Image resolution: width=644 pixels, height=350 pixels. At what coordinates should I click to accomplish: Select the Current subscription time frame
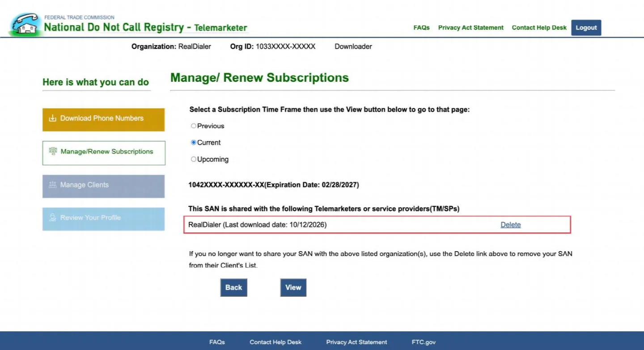(194, 143)
